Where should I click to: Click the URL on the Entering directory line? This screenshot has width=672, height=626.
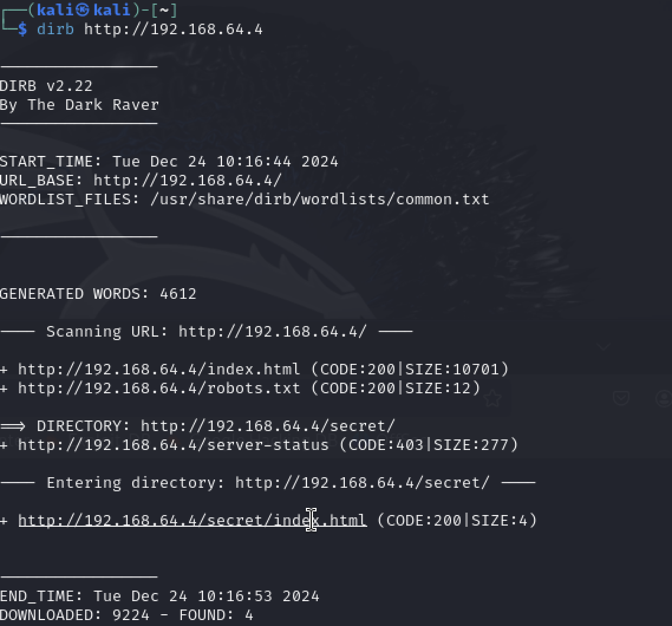pos(362,482)
